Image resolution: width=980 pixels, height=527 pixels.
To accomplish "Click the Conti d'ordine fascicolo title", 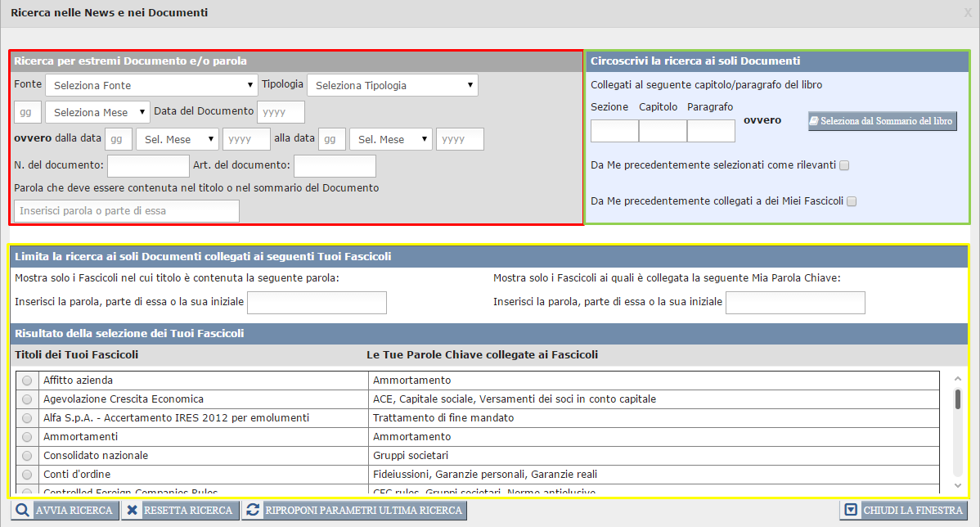I will click(x=77, y=475).
